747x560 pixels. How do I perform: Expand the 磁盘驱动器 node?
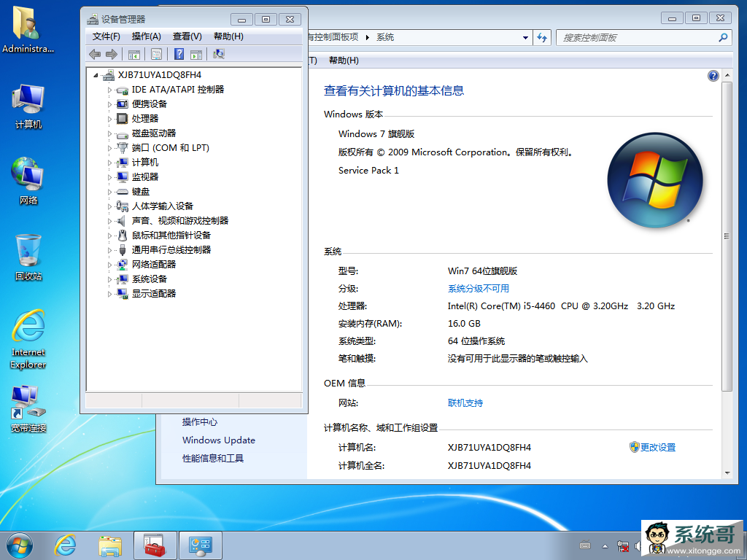tap(109, 134)
